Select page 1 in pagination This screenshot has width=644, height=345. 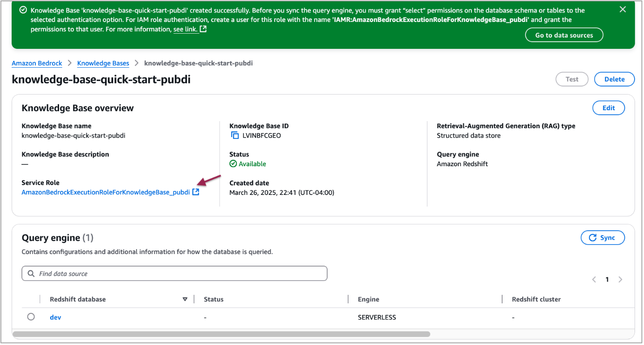coord(607,280)
